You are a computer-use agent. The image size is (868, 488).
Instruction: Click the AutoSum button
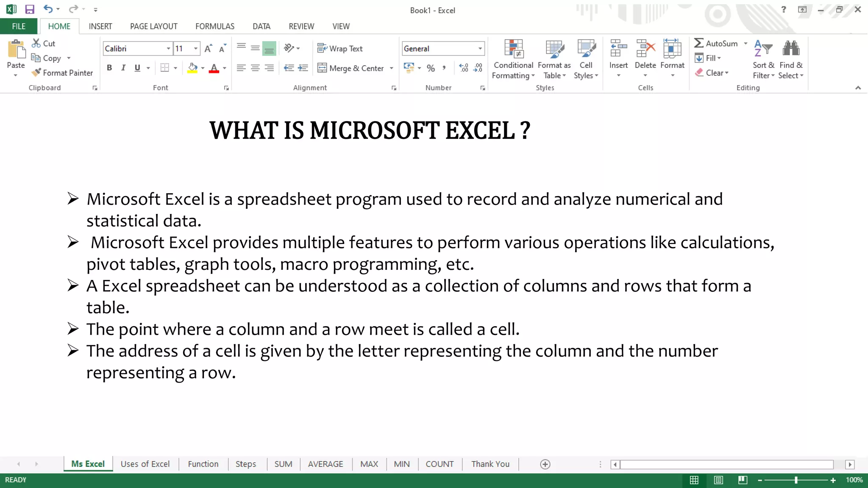point(716,43)
